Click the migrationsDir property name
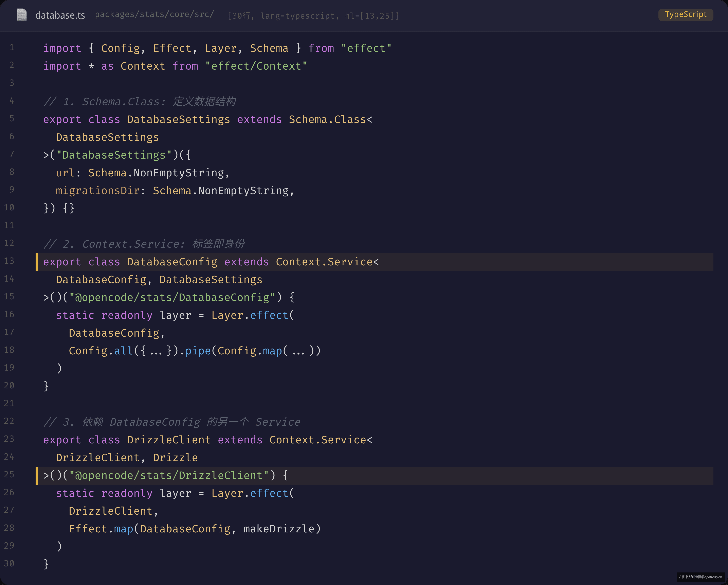The height and width of the screenshot is (585, 728). [98, 191]
